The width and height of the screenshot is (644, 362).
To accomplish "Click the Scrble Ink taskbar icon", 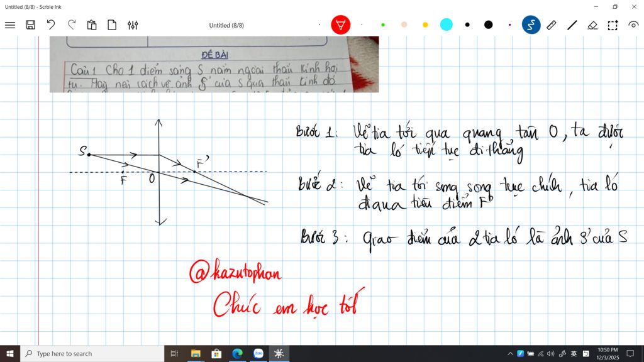I will (x=279, y=353).
